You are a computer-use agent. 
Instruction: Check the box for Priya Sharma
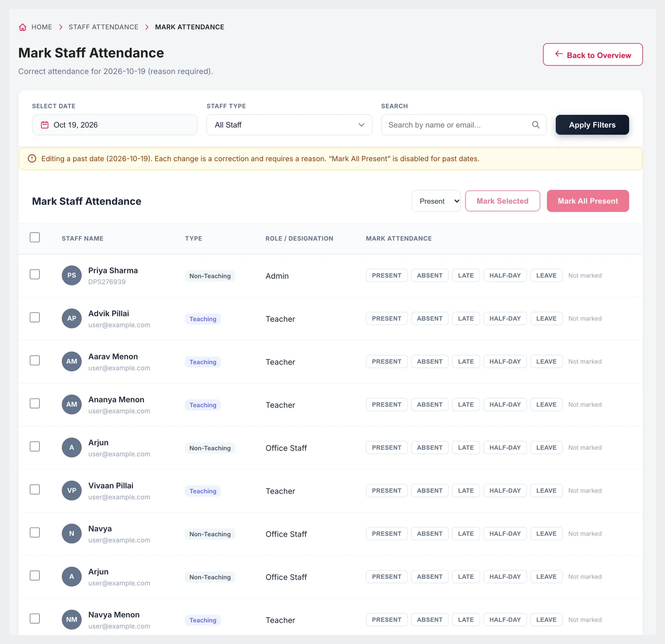pyautogui.click(x=35, y=274)
